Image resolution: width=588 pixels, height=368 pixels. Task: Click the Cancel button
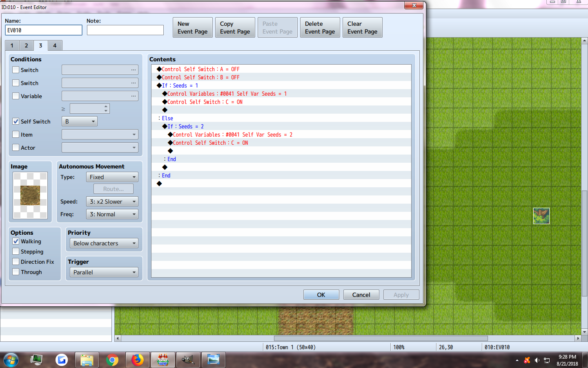point(361,295)
